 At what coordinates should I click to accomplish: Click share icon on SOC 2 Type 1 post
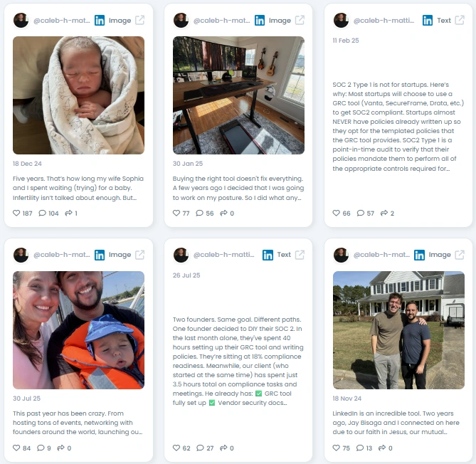(x=384, y=213)
